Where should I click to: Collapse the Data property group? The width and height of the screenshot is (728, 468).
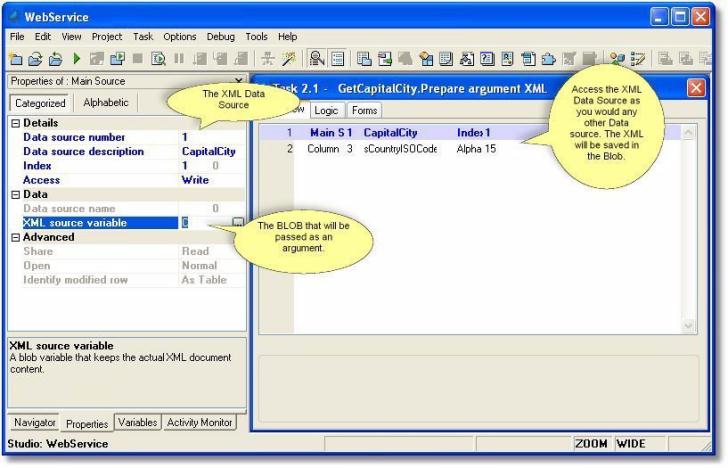(15, 195)
